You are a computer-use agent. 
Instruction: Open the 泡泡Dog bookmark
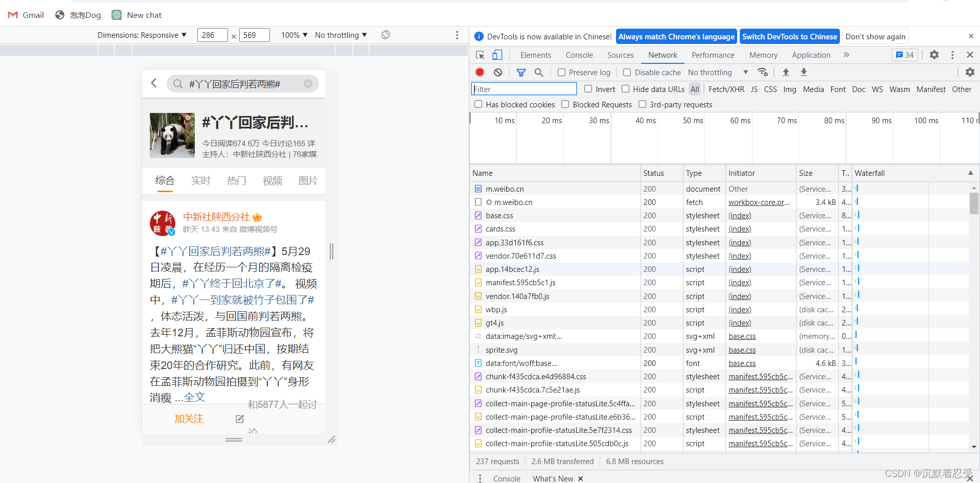pos(78,15)
